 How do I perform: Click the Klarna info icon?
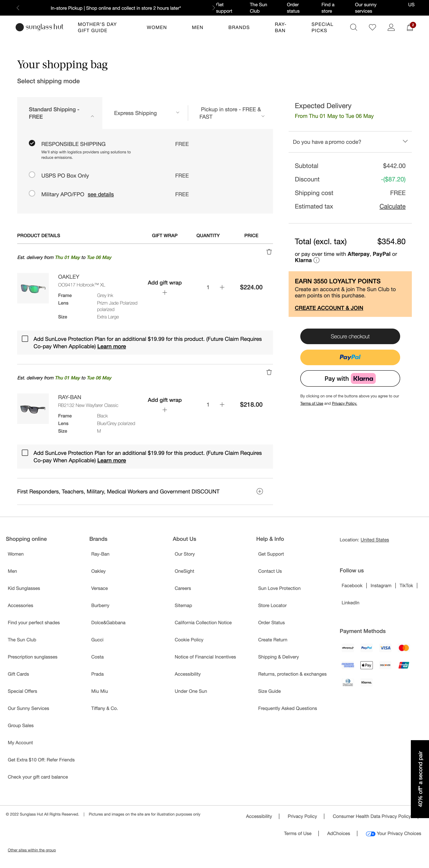coord(316,260)
